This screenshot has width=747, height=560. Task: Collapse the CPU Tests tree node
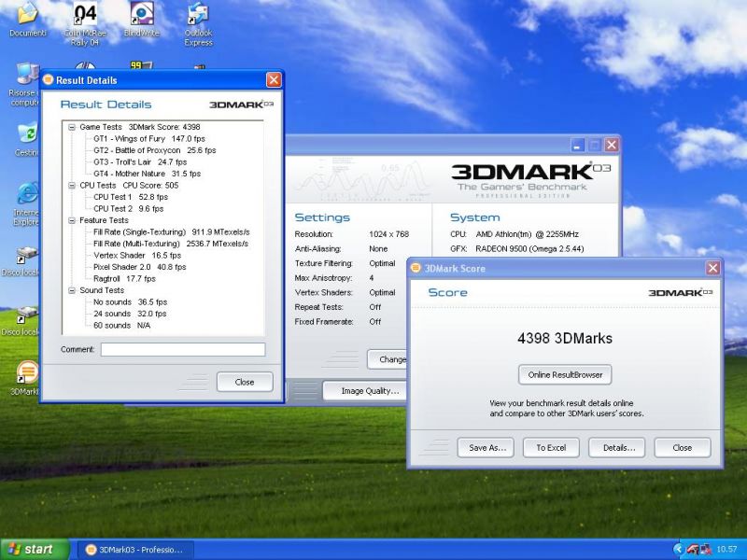pyautogui.click(x=72, y=186)
